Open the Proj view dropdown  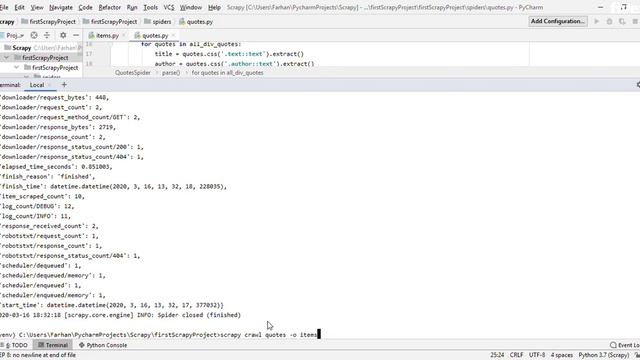coord(14,36)
